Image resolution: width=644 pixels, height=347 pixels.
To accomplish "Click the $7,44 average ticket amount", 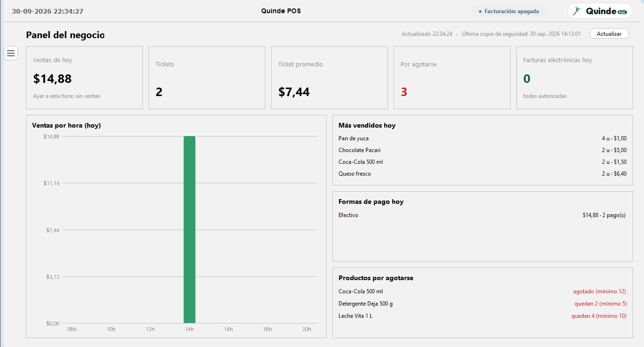I will pos(294,92).
